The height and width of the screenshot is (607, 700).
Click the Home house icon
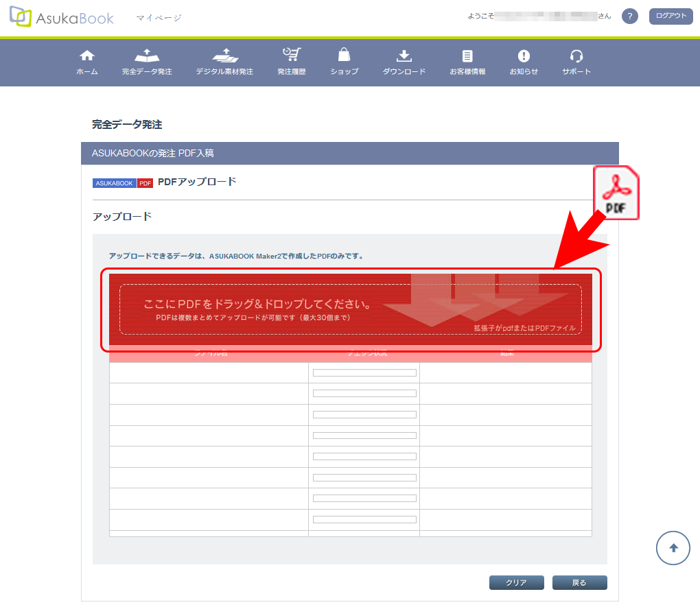[x=86, y=56]
